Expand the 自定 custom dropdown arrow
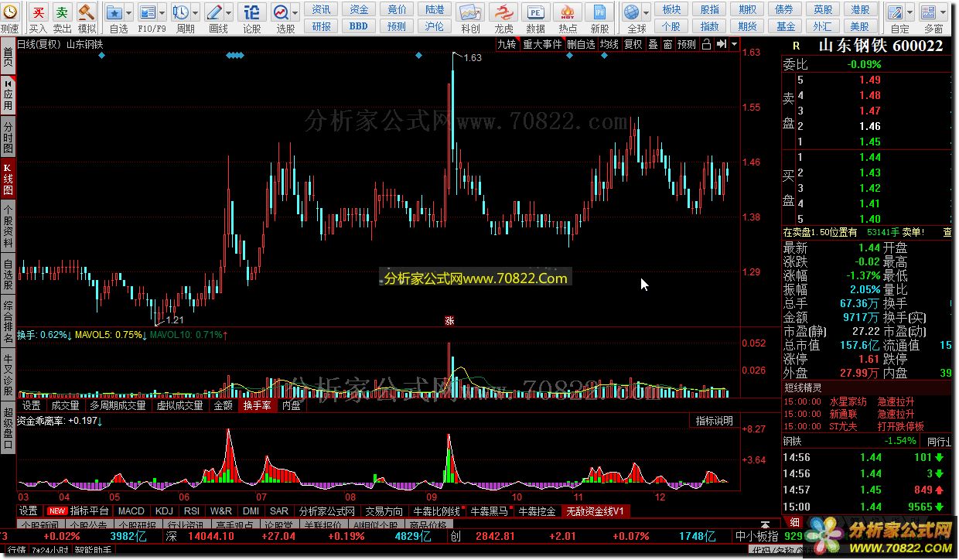This screenshot has height=560, width=959. point(910,12)
